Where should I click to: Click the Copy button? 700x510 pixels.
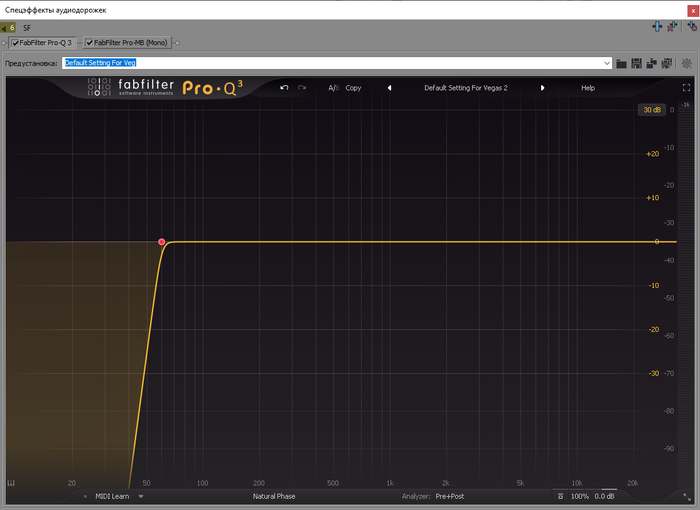coord(353,88)
